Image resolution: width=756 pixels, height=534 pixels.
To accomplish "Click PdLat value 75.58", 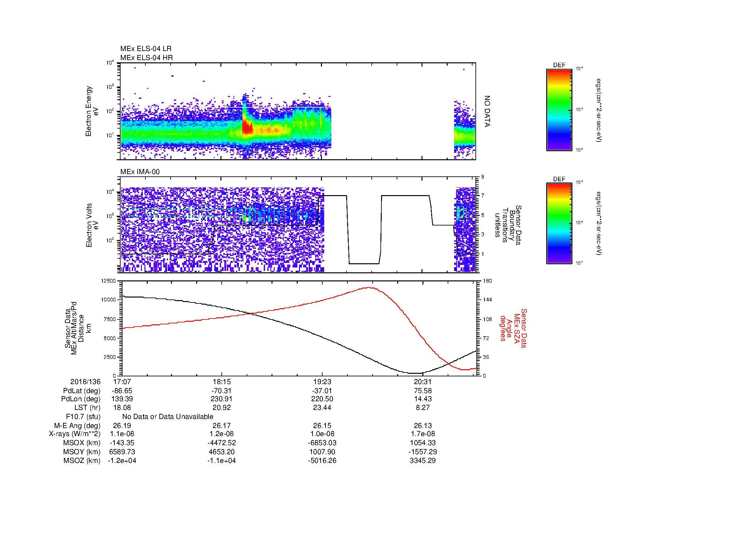I will coord(423,391).
